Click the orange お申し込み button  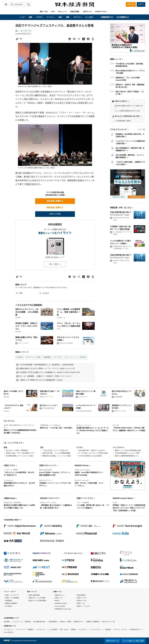click(131, 4)
